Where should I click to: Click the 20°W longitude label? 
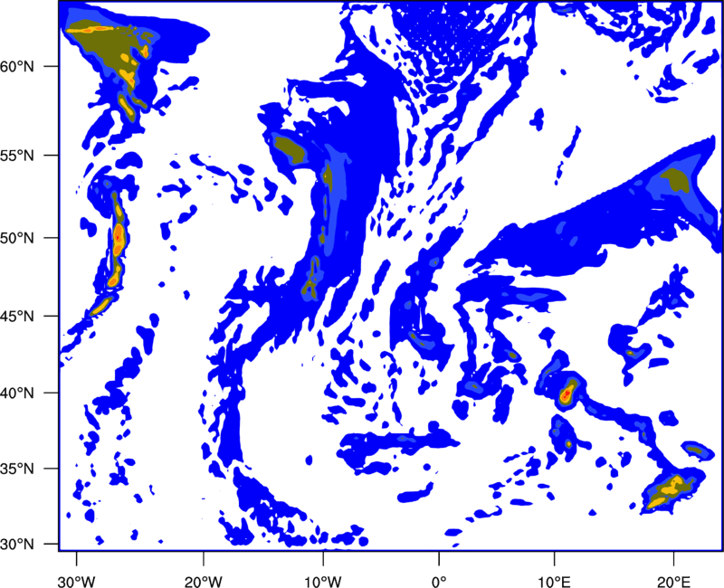204,582
